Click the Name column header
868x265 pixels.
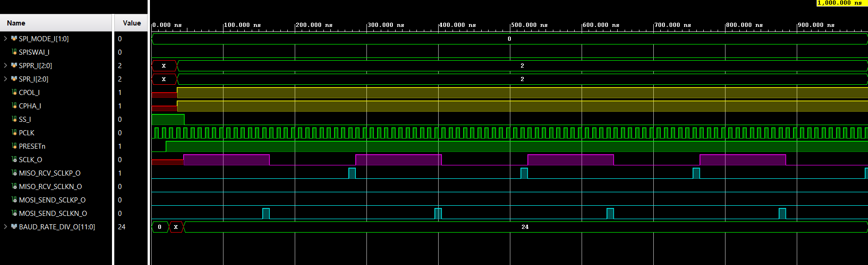coord(56,23)
